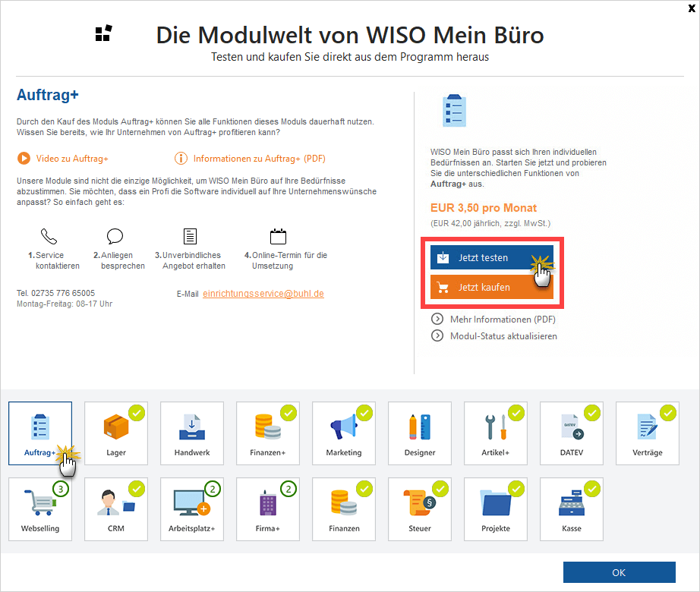Open the Projekte folder tile
The image size is (700, 592).
coord(496,509)
